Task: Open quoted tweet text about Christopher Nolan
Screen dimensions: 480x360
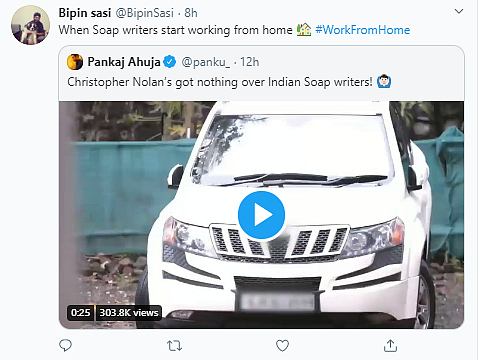Action: tap(220, 82)
